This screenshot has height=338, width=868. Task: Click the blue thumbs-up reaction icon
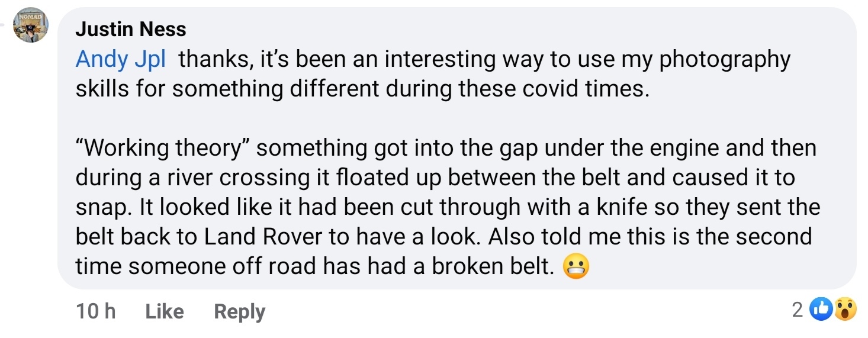820,309
